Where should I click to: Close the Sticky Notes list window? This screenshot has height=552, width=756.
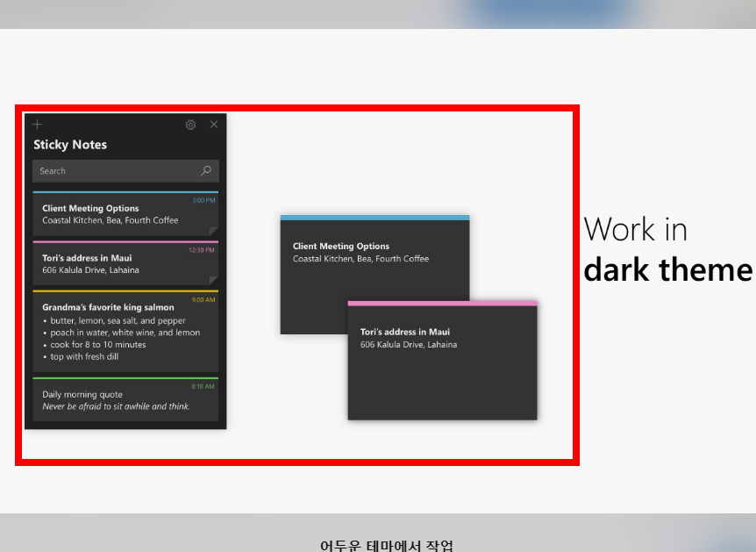tap(214, 125)
